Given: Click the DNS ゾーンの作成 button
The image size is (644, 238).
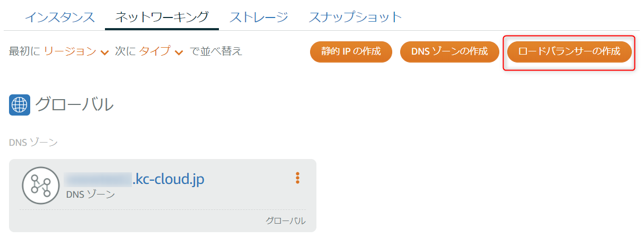Looking at the screenshot, I should point(449,52).
